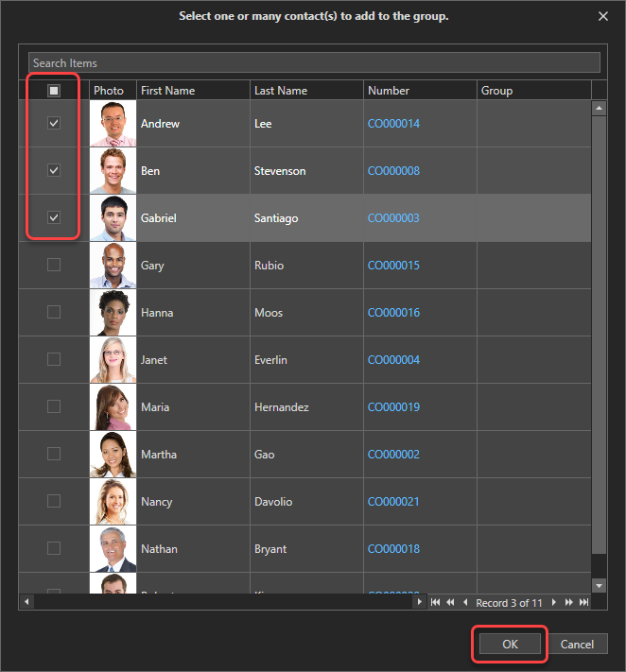Toggle the select-all header checkbox

click(54, 91)
